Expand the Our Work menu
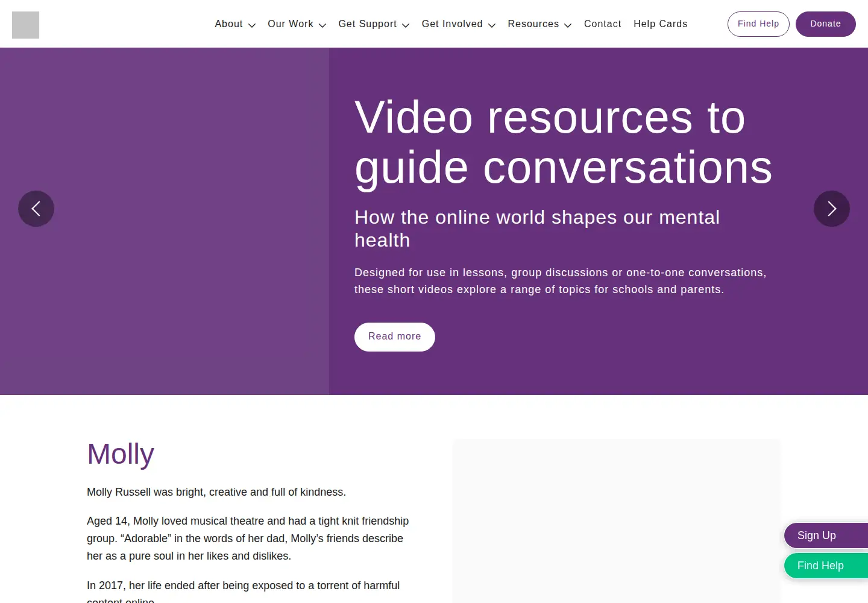868x603 pixels. [x=297, y=24]
